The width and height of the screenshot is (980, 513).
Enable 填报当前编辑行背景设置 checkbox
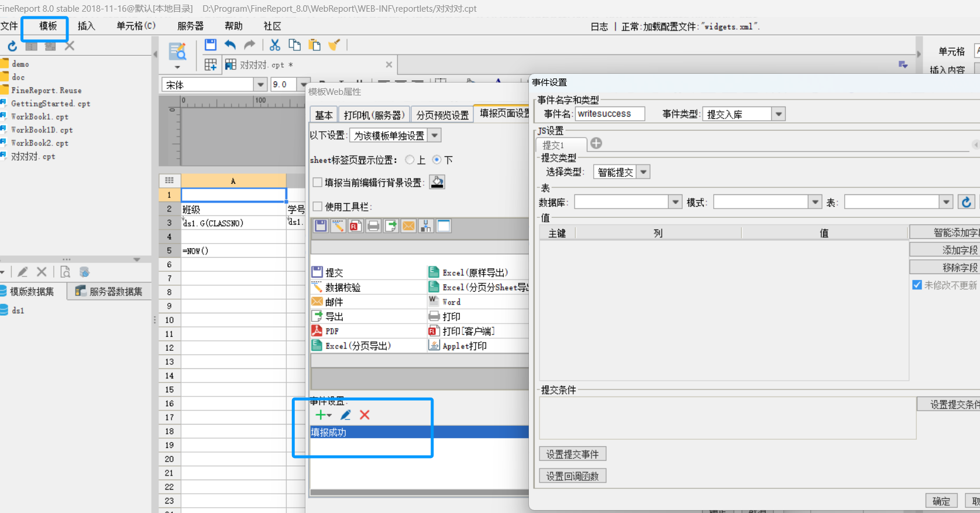click(x=318, y=183)
